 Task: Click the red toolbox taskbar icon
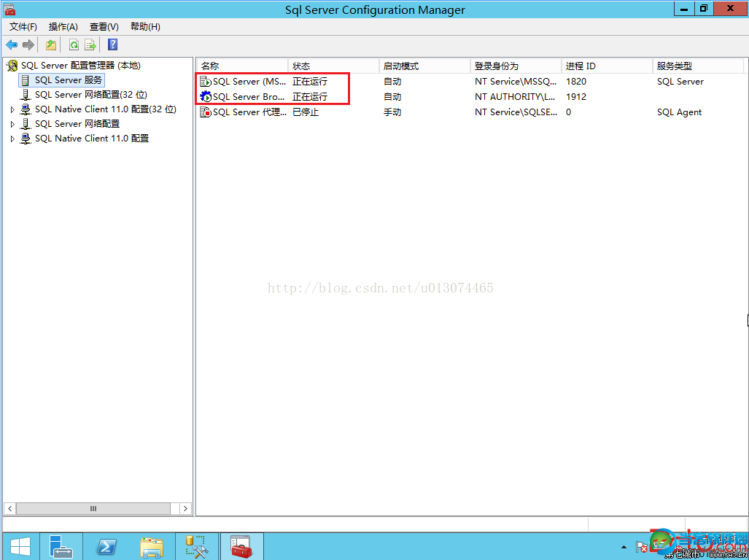[x=241, y=546]
